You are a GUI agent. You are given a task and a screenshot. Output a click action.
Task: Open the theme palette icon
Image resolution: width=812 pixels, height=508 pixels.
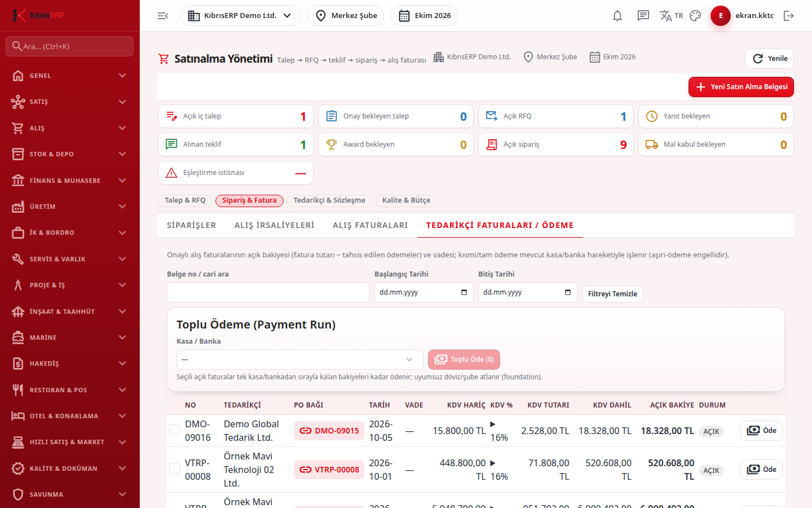tap(695, 16)
